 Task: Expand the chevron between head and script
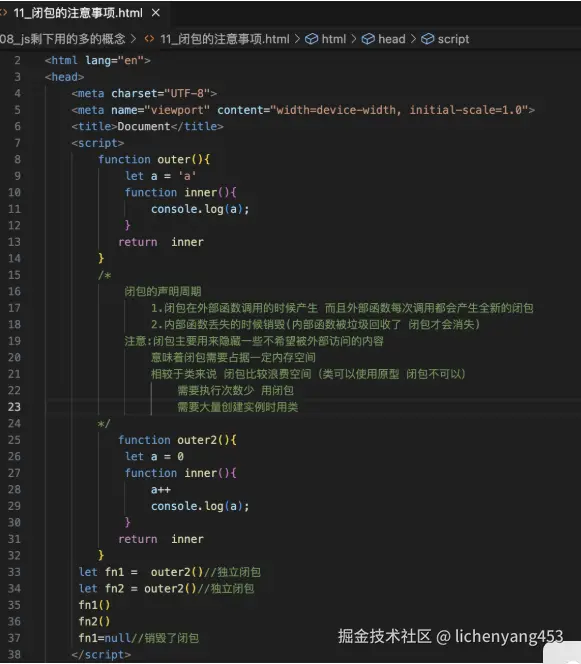[413, 39]
